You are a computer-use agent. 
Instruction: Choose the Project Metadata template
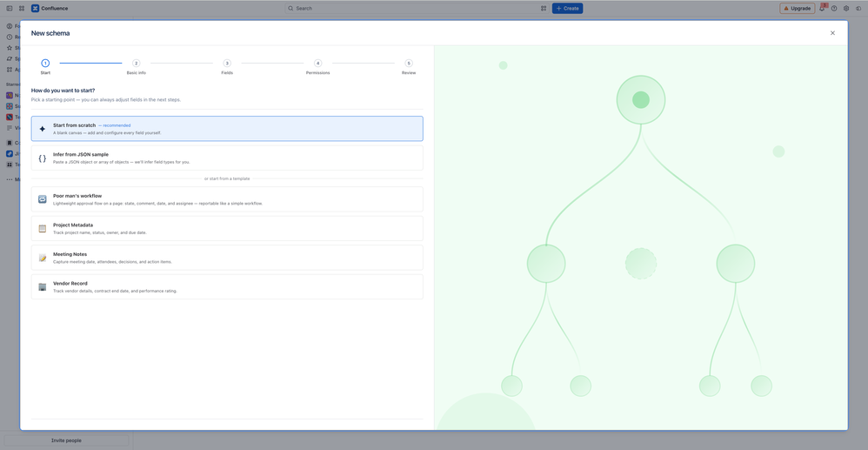click(x=227, y=228)
